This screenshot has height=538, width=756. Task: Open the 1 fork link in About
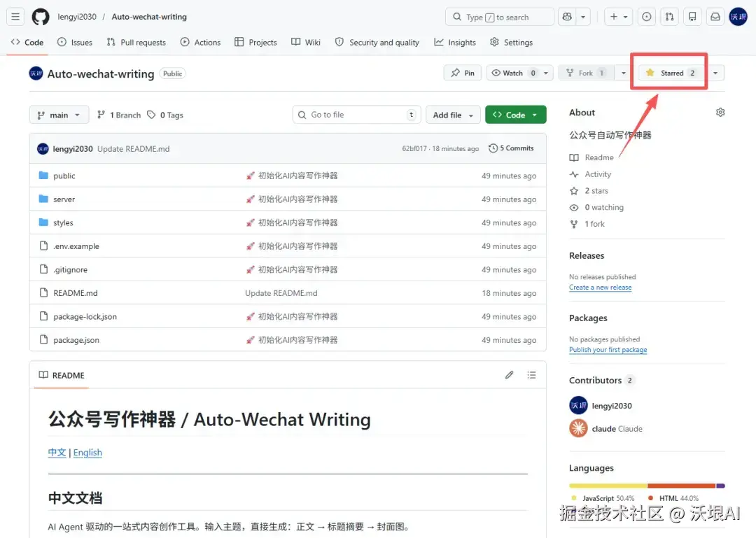[x=587, y=224]
